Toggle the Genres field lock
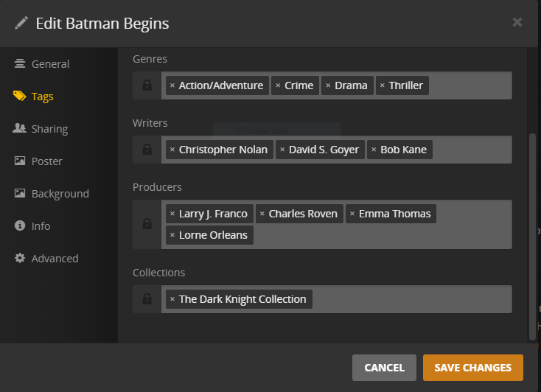This screenshot has height=392, width=541. pos(147,85)
